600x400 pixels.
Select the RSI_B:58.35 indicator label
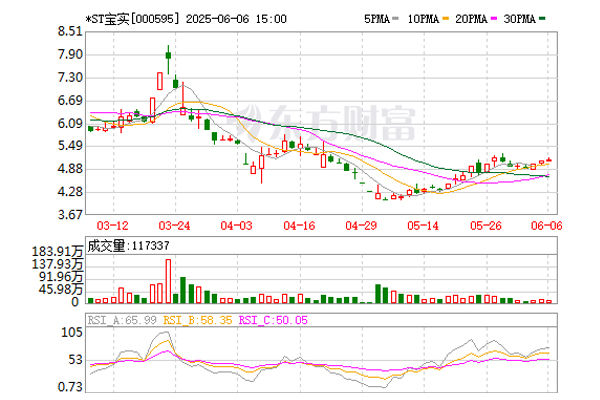(x=188, y=320)
